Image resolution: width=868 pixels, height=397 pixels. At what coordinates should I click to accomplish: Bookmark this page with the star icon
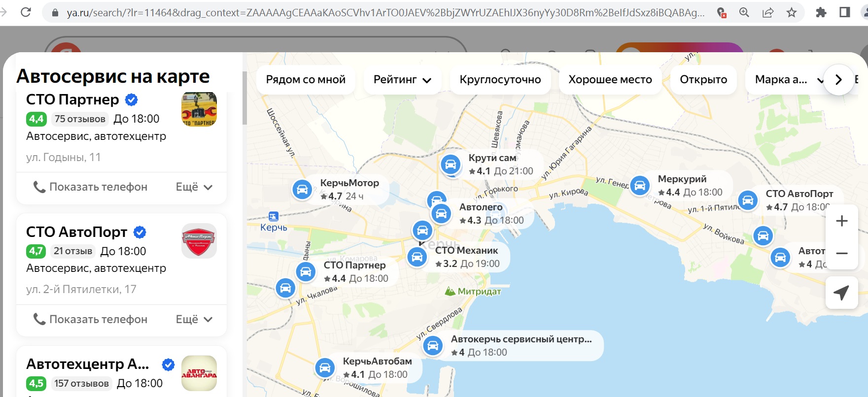[792, 12]
